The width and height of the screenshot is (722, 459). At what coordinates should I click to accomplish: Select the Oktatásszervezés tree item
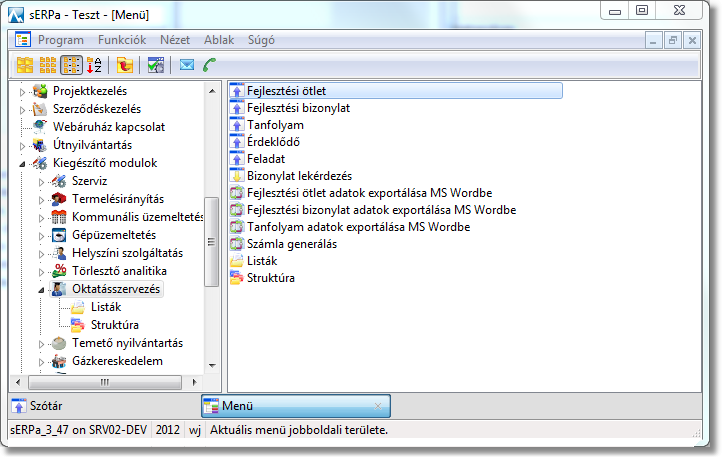coord(116,289)
